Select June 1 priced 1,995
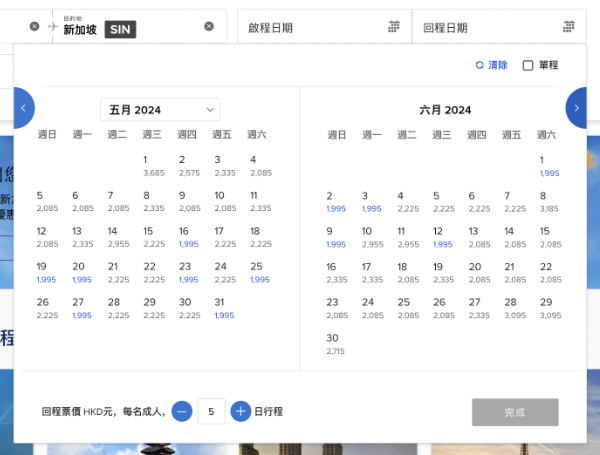Screen dimensions: 600x455 (x=549, y=166)
